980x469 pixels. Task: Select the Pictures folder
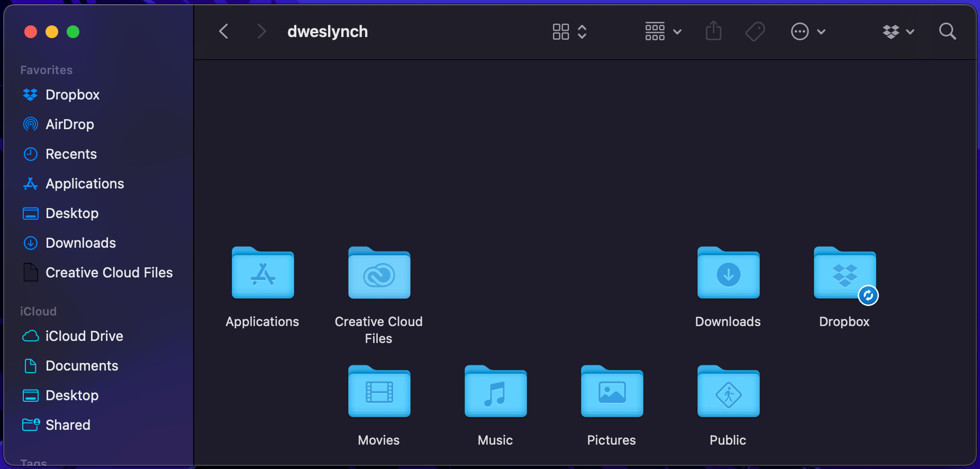click(612, 391)
